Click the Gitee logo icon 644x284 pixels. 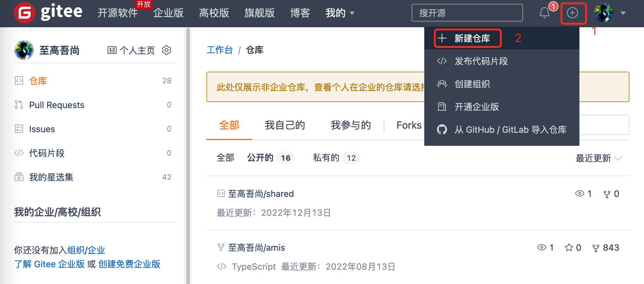coord(24,13)
